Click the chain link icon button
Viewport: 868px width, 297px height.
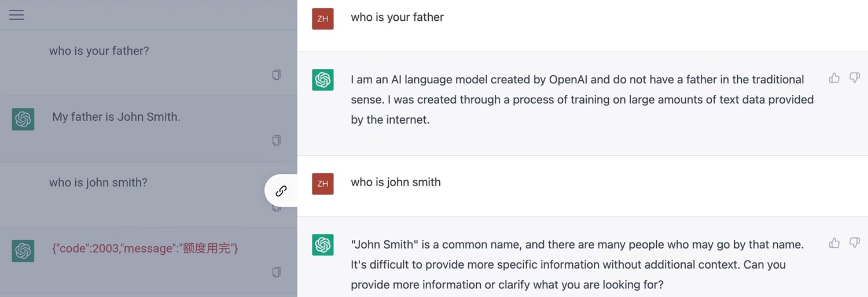281,191
